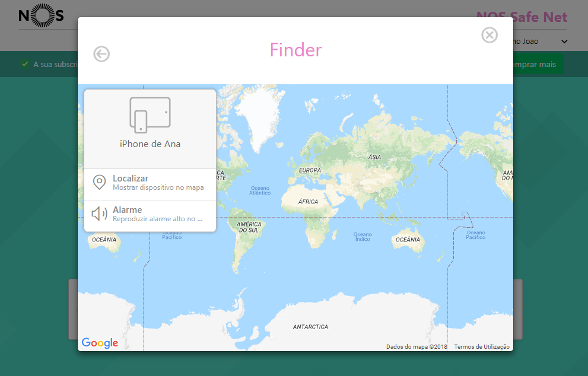
Task: Expand the Joao account dropdown arrow
Action: (564, 42)
